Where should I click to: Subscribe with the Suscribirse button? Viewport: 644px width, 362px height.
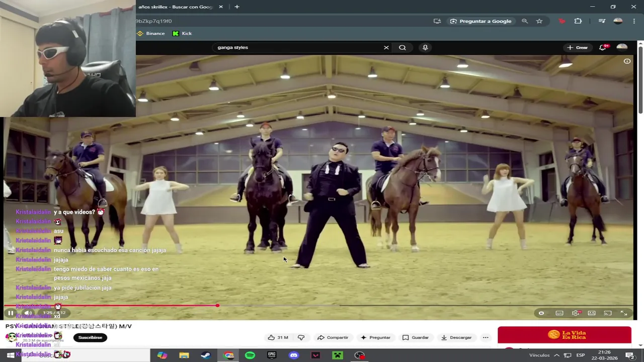90,337
